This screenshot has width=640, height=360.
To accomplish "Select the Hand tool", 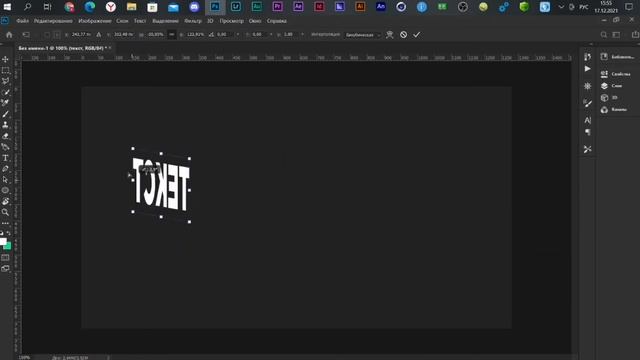I will coord(5,201).
